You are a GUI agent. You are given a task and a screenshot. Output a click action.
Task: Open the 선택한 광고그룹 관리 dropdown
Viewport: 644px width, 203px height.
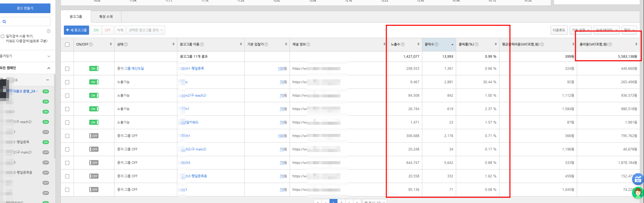coord(146,30)
